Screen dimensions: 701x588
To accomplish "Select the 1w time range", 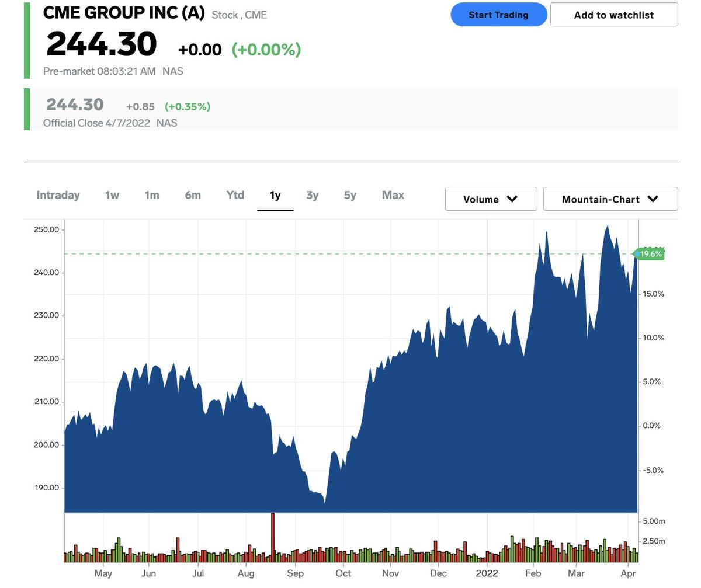I will click(x=112, y=195).
